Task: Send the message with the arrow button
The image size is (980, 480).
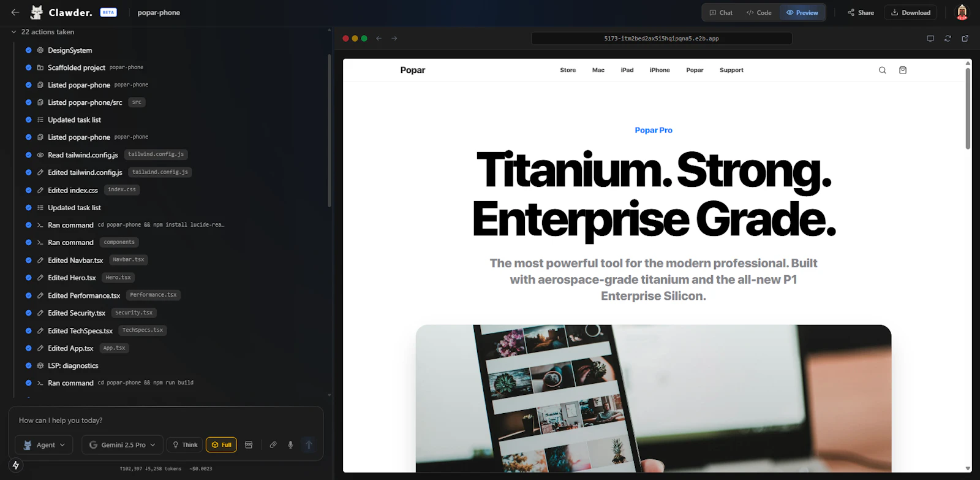Action: pos(309,444)
